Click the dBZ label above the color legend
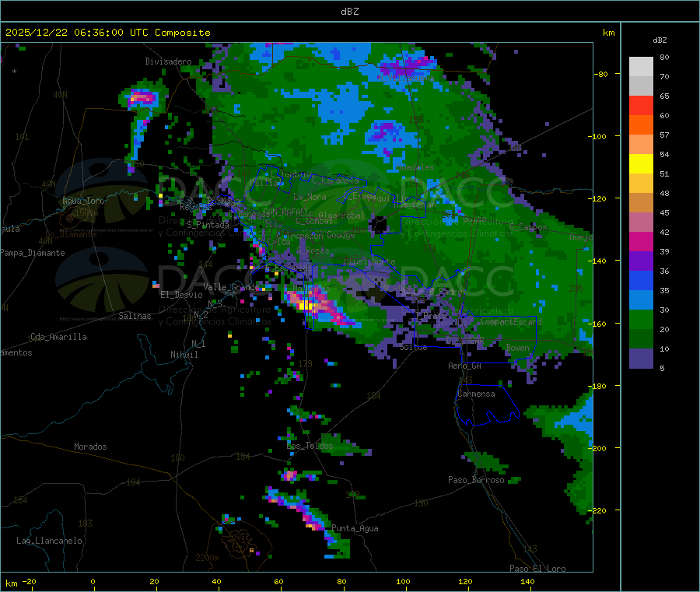This screenshot has width=700, height=592. click(660, 40)
